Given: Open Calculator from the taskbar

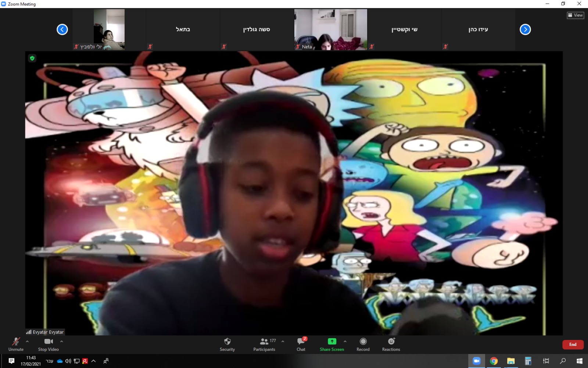Looking at the screenshot, I should point(528,361).
